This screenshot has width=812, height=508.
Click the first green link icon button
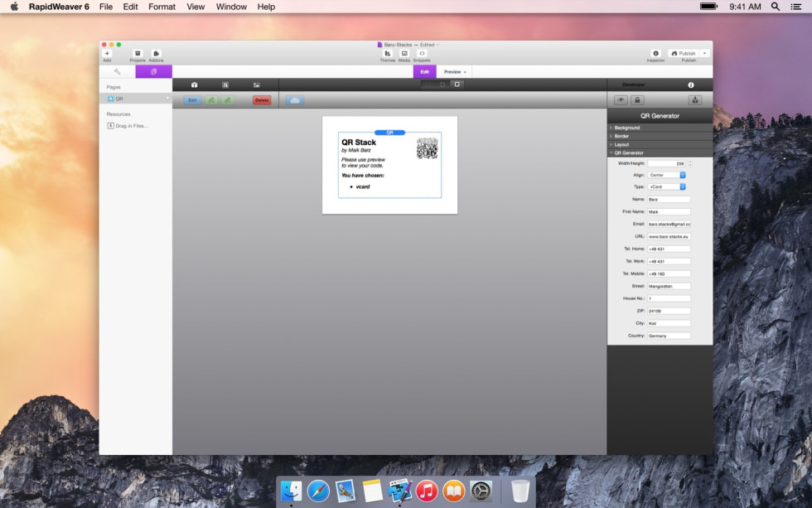point(211,100)
